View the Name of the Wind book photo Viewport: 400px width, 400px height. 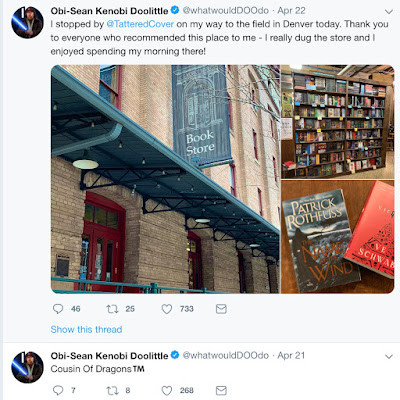pos(338,237)
